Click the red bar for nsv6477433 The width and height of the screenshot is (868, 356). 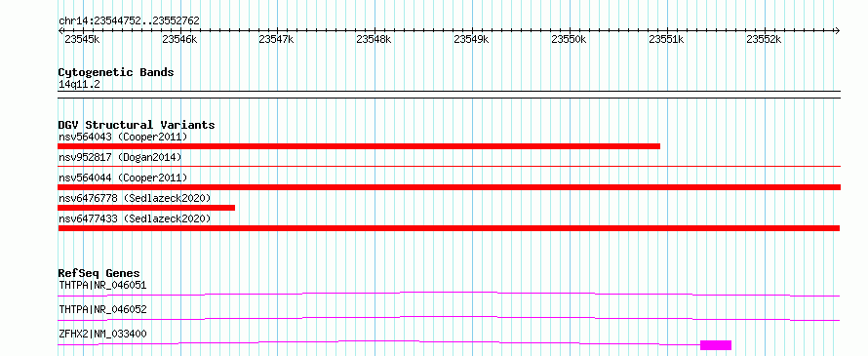[x=449, y=228]
